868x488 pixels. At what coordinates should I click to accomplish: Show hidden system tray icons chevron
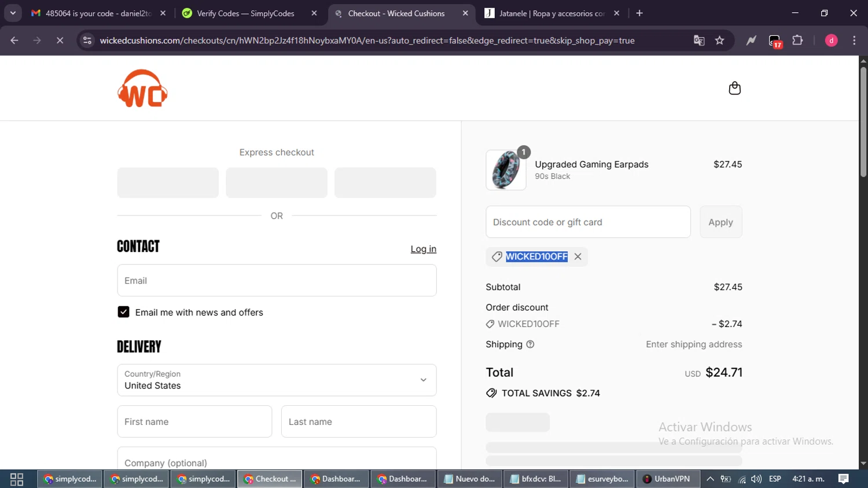[710, 479]
